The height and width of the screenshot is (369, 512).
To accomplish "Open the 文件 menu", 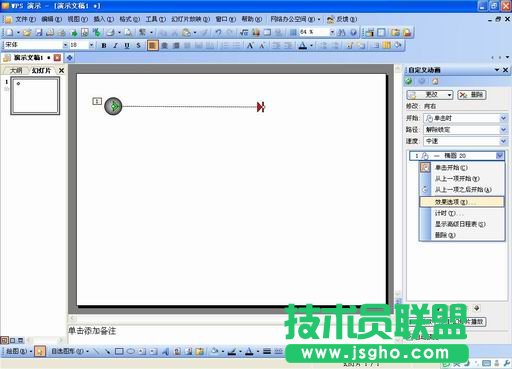I will tap(25, 19).
